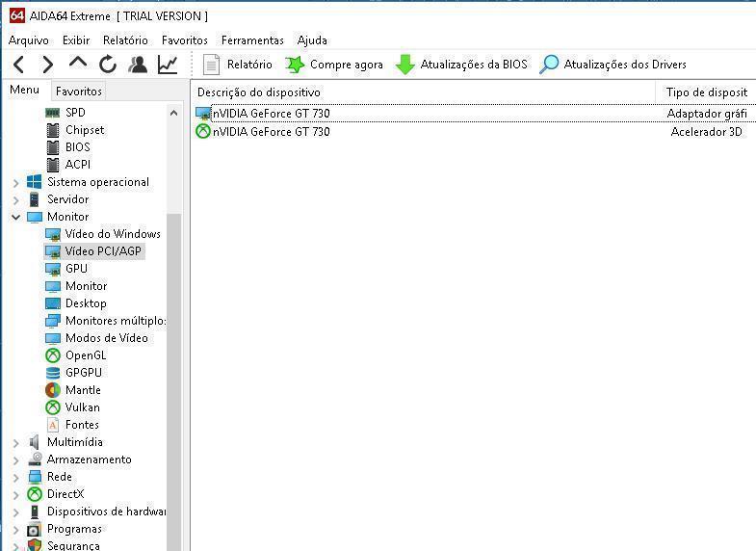756x551 pixels.
Task: Click the Servidor tower icon
Action: [x=35, y=199]
